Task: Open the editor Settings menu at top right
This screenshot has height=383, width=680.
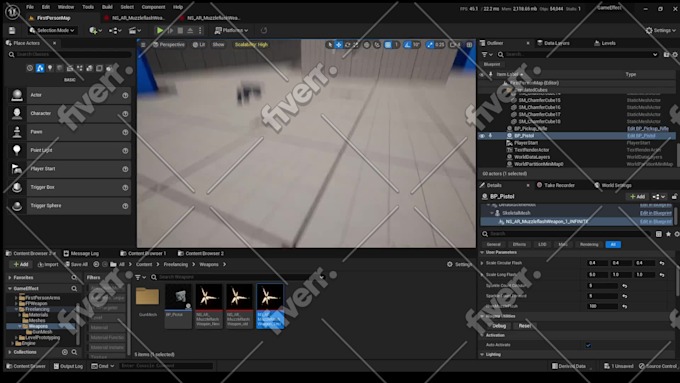Action: 660,30
